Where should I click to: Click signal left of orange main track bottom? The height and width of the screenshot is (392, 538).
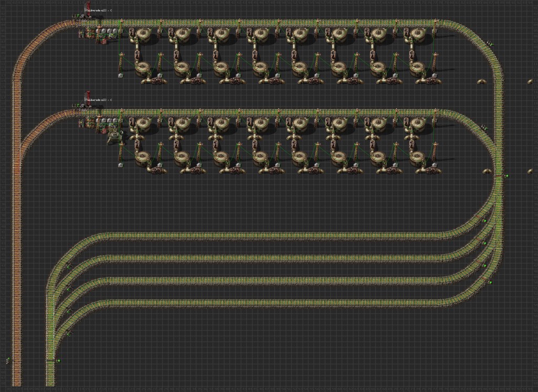pyautogui.click(x=8, y=361)
